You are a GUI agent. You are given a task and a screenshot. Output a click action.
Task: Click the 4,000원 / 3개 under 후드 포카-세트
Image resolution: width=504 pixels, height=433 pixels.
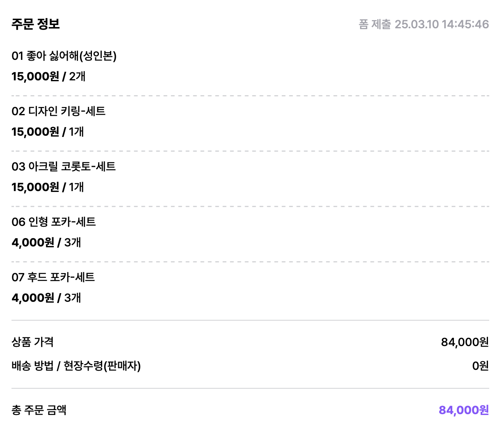point(46,298)
